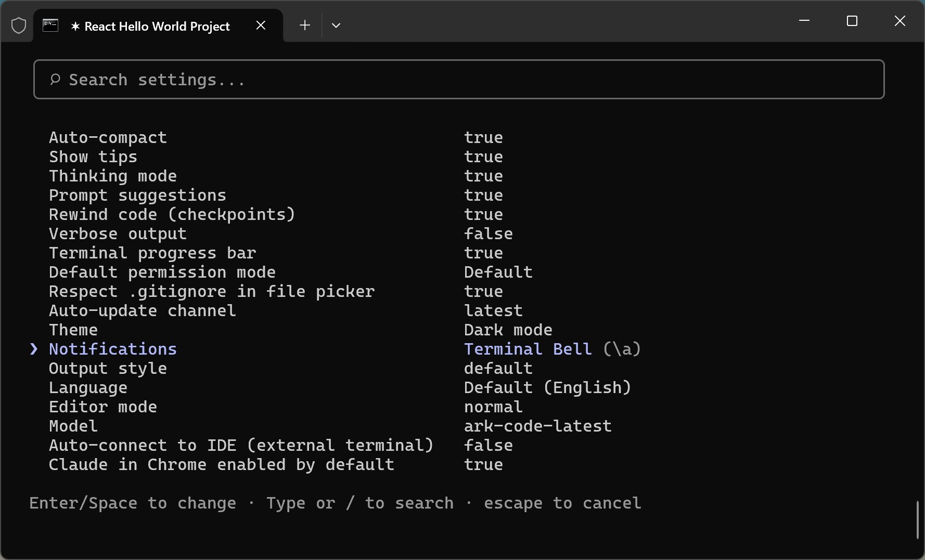
Task: Toggle the Auto-compact setting value
Action: 483,138
